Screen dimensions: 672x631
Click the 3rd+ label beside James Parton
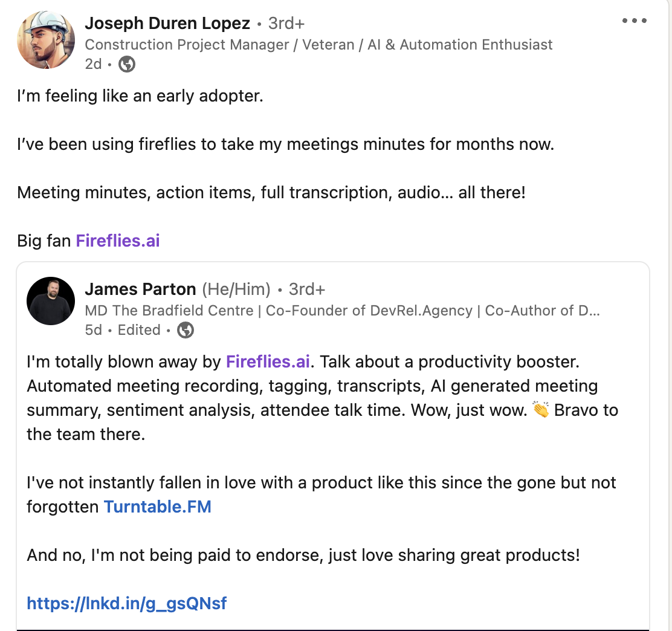[x=307, y=289]
